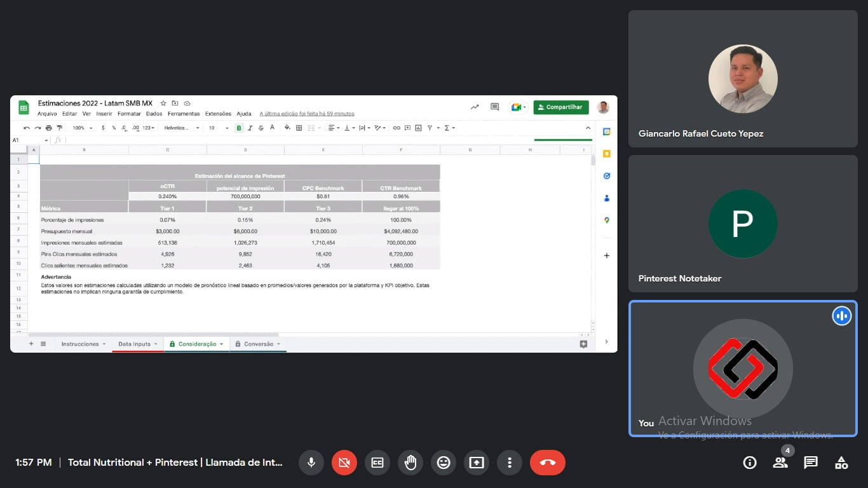Collapse the toolbar with the up chevron

[588, 128]
